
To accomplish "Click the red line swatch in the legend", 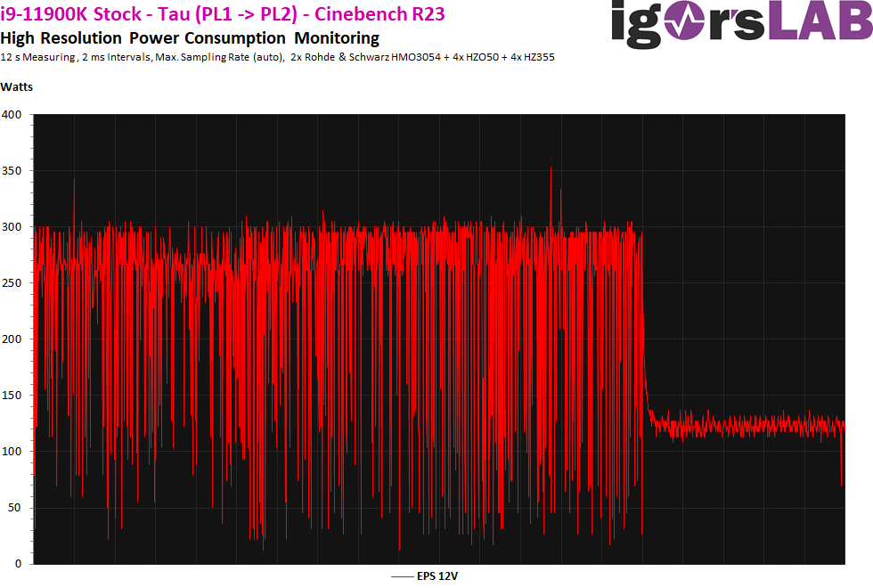I will pyautogui.click(x=402, y=577).
